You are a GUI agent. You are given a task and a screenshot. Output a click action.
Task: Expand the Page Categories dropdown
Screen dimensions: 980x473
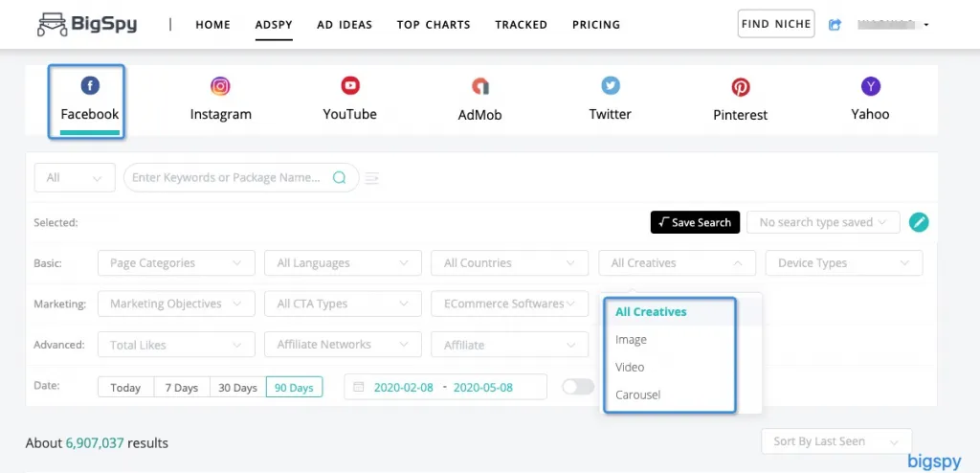click(176, 263)
